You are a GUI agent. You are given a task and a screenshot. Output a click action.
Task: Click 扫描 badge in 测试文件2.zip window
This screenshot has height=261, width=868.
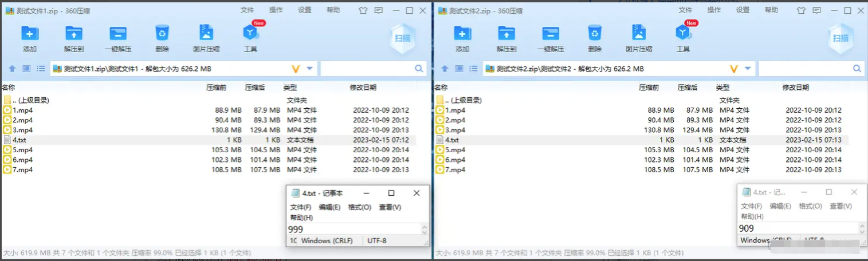[840, 38]
